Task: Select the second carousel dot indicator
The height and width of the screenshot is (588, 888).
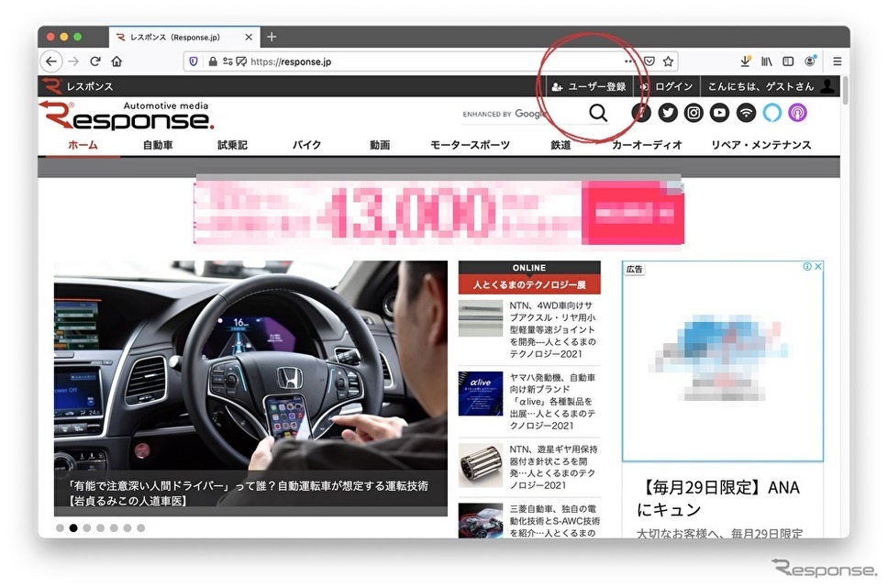Action: pos(73,528)
